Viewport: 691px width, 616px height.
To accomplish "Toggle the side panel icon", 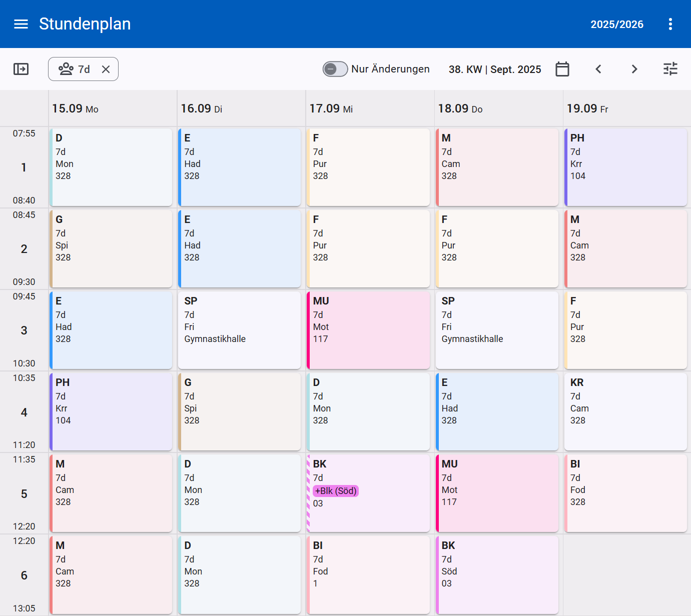I will 21,69.
